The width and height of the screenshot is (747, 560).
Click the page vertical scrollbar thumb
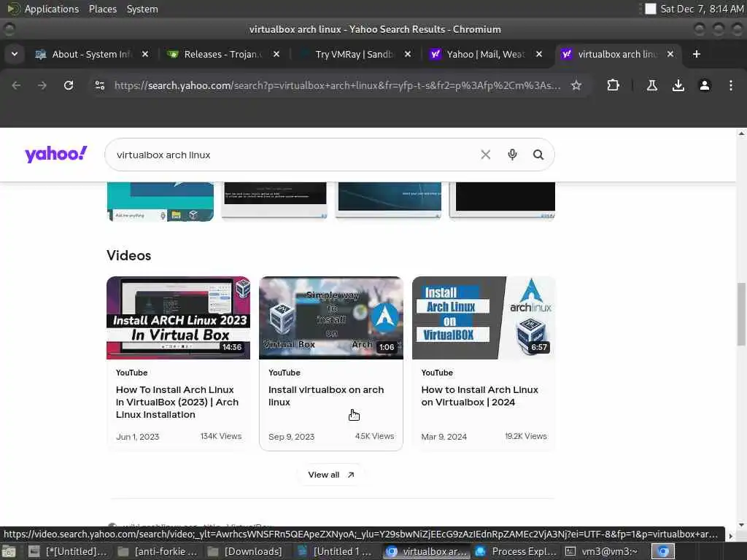pos(741,314)
